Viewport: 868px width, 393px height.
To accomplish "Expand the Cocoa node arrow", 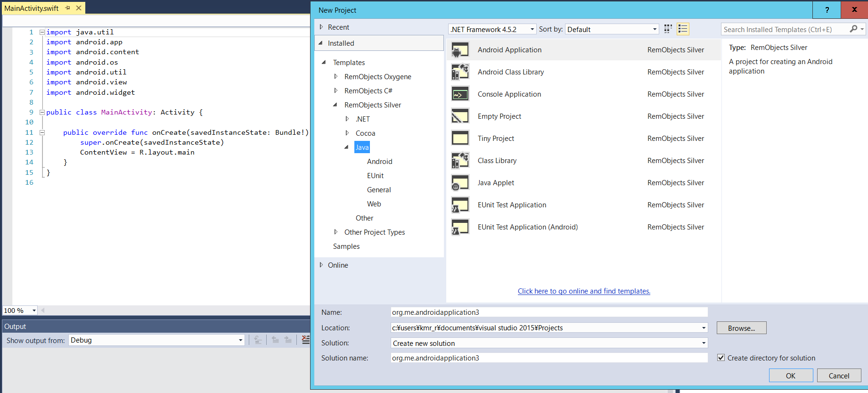I will tap(347, 133).
